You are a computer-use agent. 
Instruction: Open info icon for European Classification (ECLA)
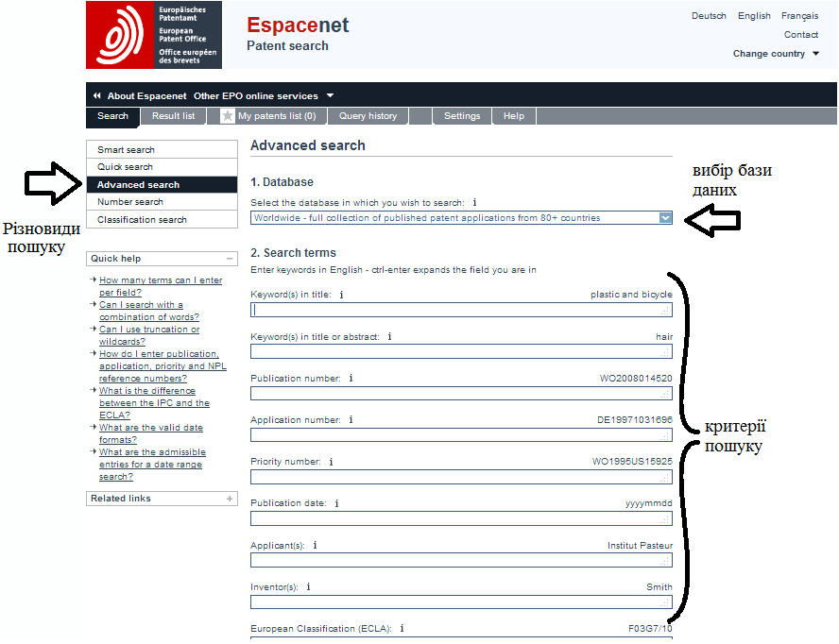(x=402, y=629)
